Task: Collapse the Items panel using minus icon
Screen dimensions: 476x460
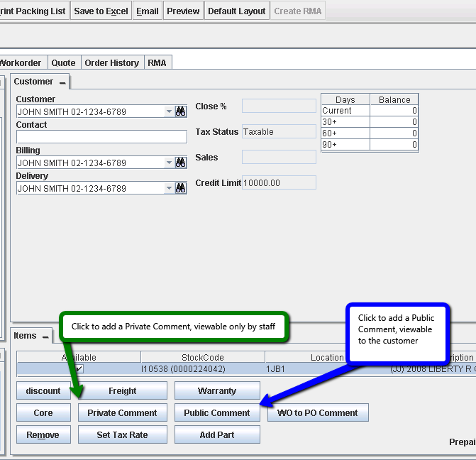Action: [x=44, y=336]
